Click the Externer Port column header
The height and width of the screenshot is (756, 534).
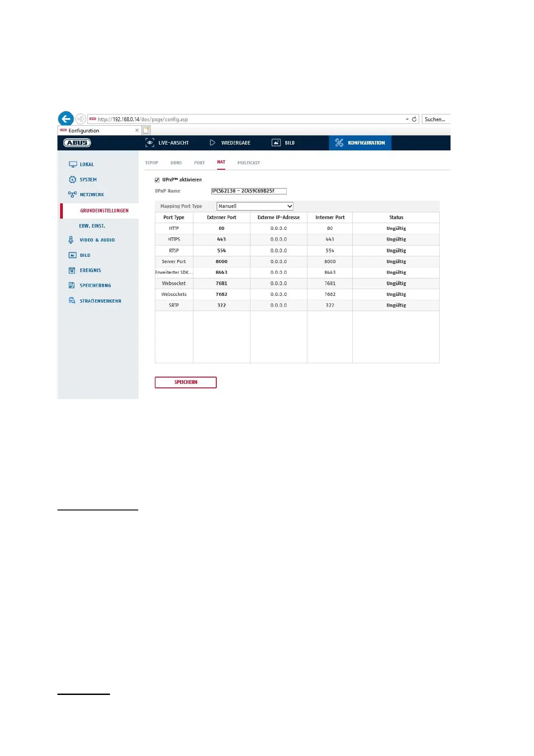[x=222, y=217]
